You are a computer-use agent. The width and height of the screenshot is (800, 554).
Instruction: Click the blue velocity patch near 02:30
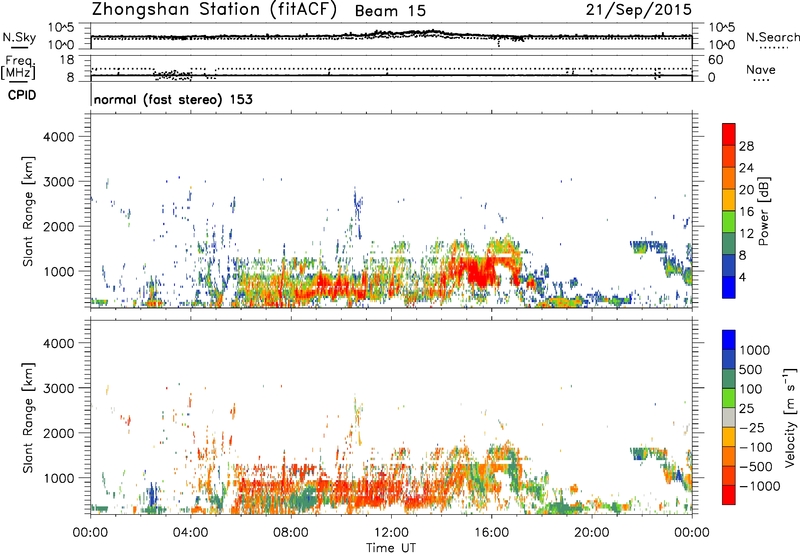[x=152, y=494]
